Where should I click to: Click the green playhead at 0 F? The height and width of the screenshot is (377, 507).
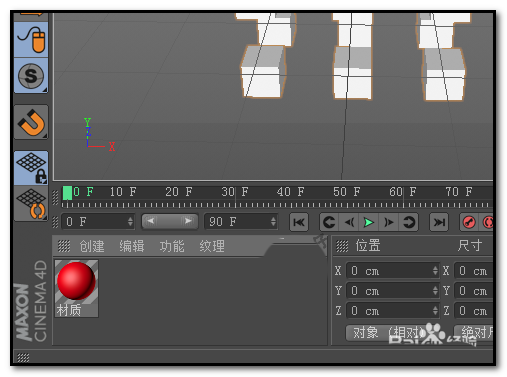click(67, 193)
